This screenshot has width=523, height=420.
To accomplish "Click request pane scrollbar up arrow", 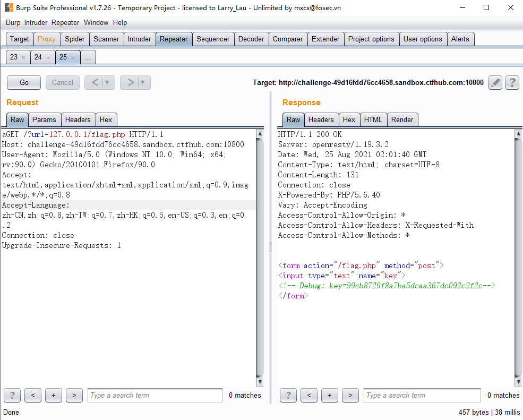I will (260, 133).
